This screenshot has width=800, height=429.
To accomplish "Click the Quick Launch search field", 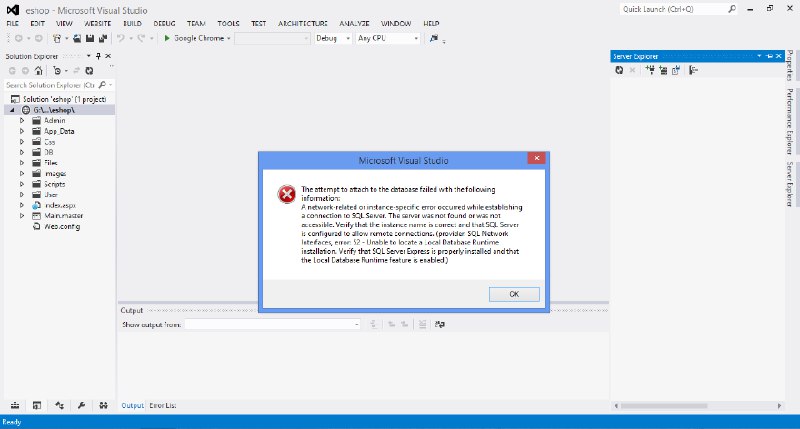I will point(679,9).
